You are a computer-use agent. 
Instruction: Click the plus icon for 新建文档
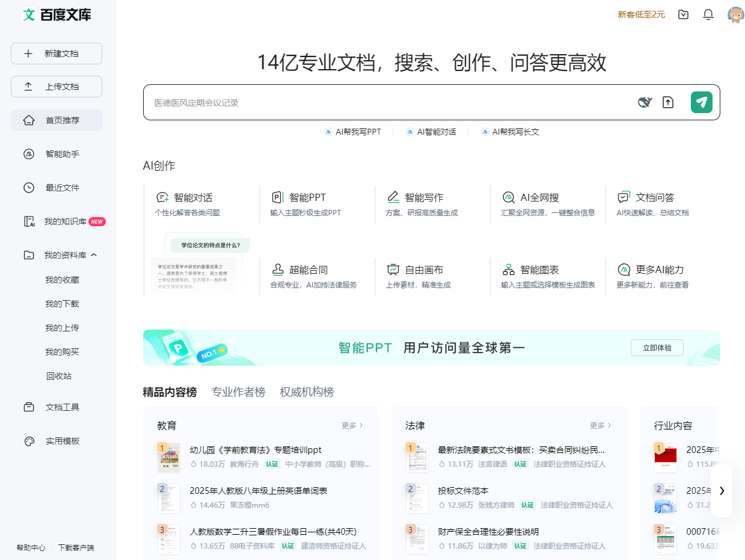(28, 54)
